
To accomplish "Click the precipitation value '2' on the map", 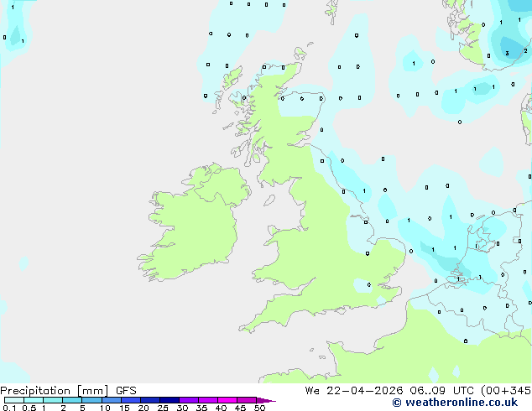I will click(x=525, y=51).
